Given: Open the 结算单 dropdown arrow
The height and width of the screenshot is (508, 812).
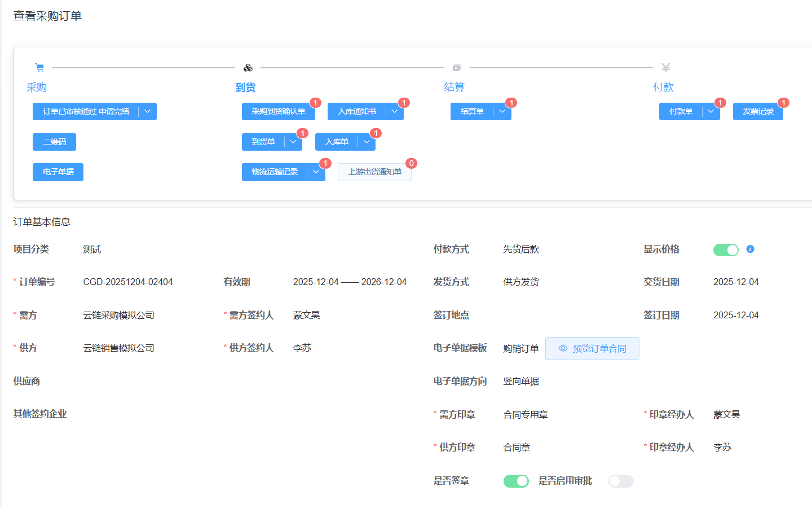Looking at the screenshot, I should [502, 112].
